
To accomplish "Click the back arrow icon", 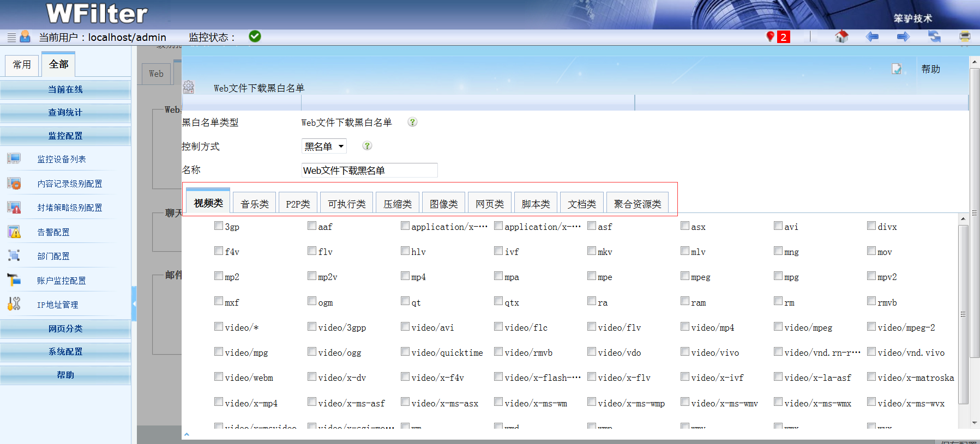I will pyautogui.click(x=872, y=37).
